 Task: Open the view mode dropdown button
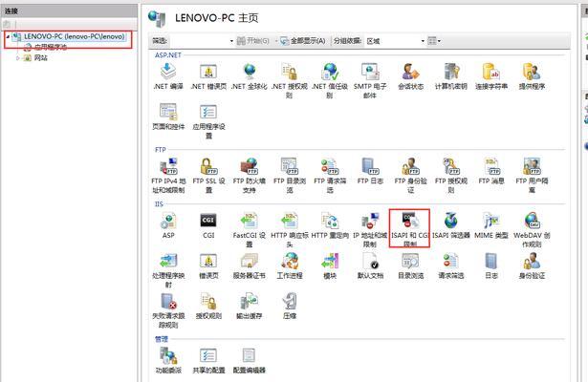434,41
